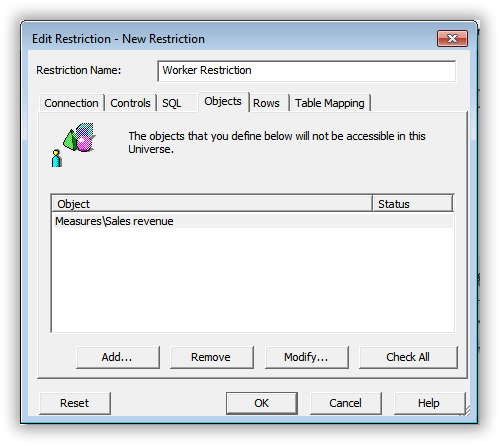Switch to the Controls tab

pyautogui.click(x=130, y=103)
